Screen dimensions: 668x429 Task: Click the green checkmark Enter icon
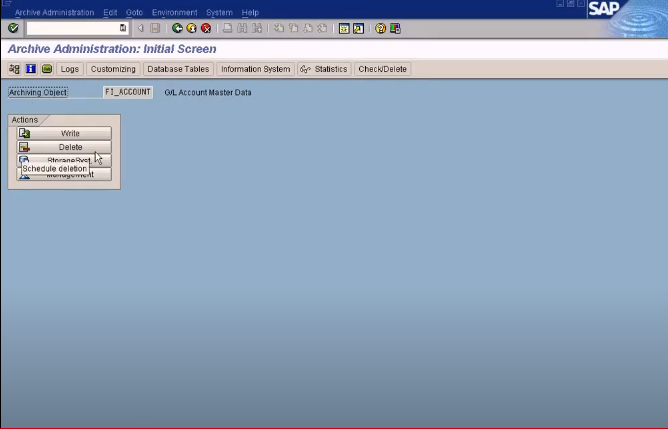[13, 28]
